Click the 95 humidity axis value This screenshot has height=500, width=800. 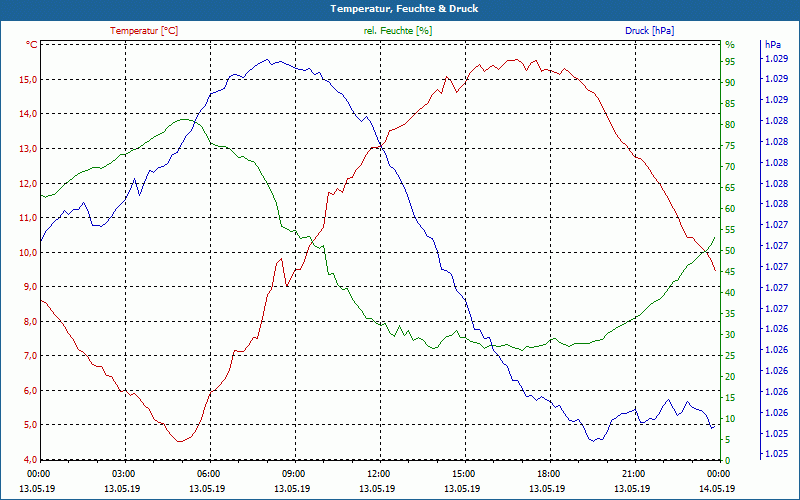730,62
